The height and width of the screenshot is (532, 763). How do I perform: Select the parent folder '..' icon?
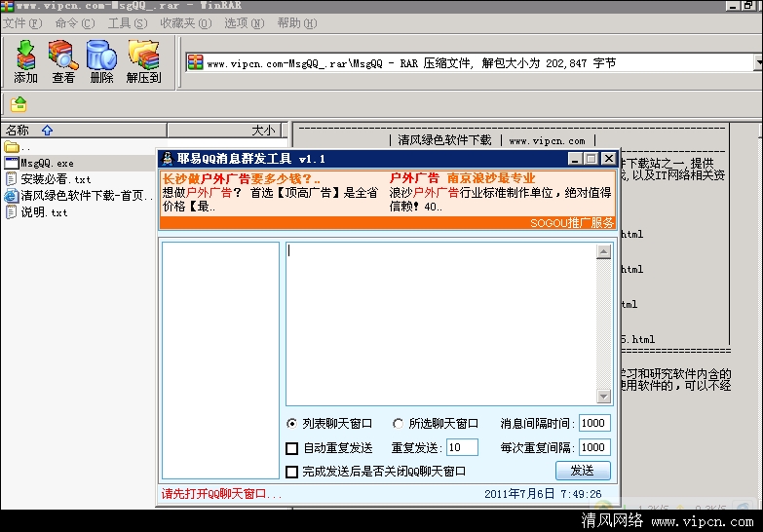pos(12,146)
